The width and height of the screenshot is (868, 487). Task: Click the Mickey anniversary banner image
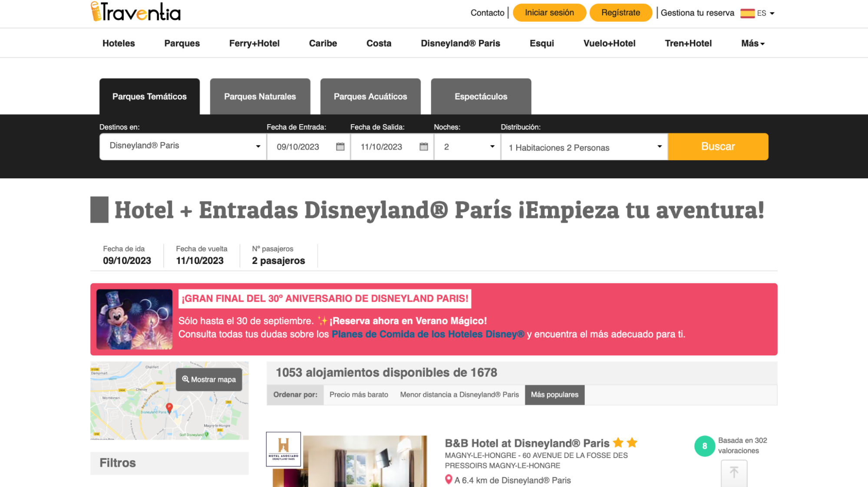(134, 319)
